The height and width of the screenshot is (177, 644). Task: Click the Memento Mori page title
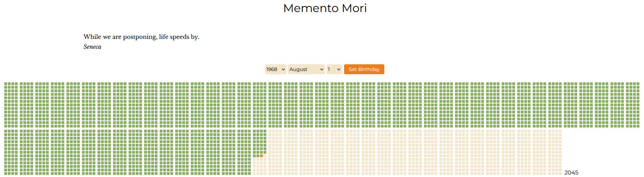tap(325, 8)
